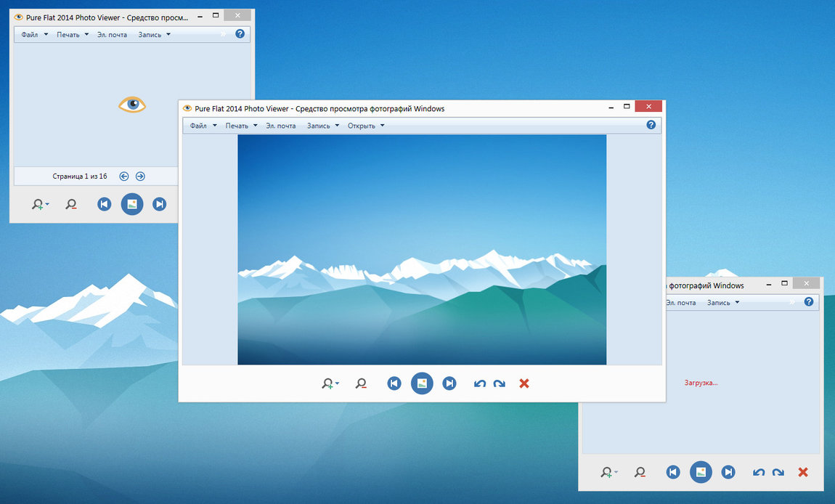This screenshot has width=835, height=504.
Task: Show toolbar overflow chevron in top-left window
Action: point(223,34)
